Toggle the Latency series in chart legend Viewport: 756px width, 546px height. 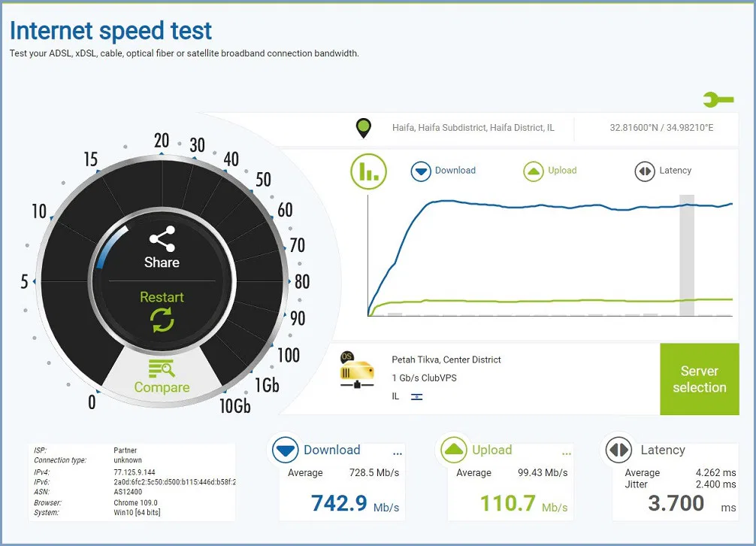click(x=663, y=171)
